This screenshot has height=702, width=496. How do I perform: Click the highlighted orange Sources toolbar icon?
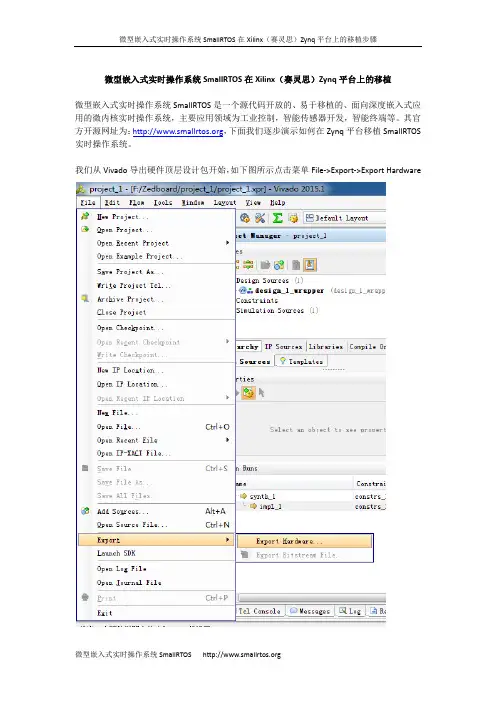click(x=309, y=265)
